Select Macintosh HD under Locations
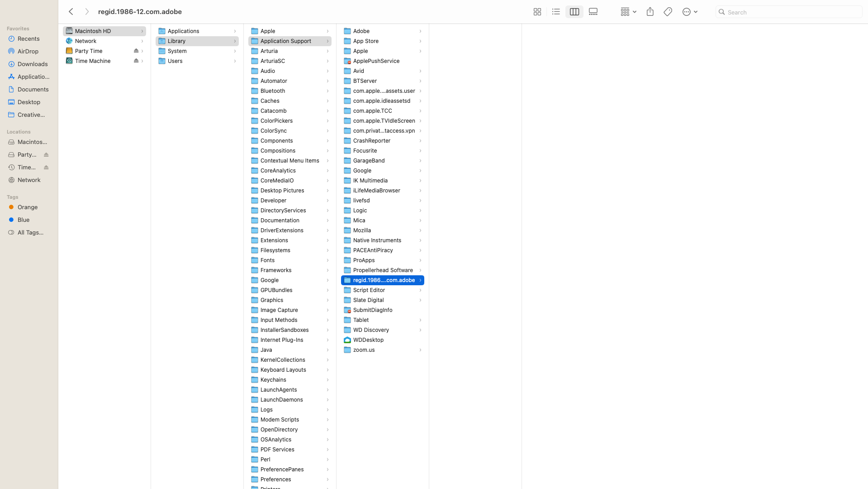 pyautogui.click(x=29, y=142)
